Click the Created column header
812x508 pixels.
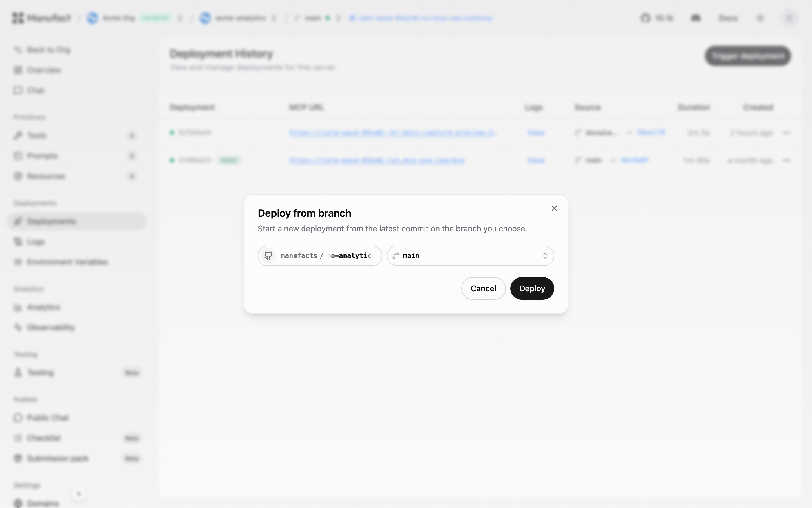click(x=758, y=108)
